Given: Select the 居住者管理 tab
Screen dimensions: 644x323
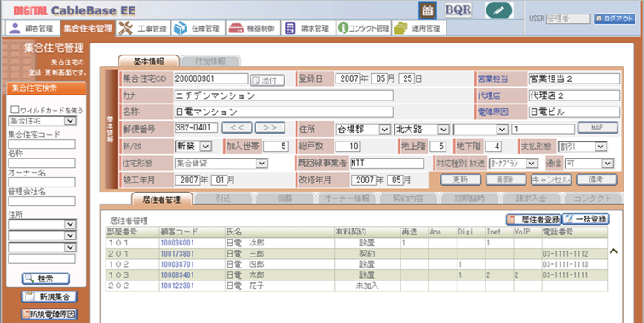Looking at the screenshot, I should [x=161, y=199].
